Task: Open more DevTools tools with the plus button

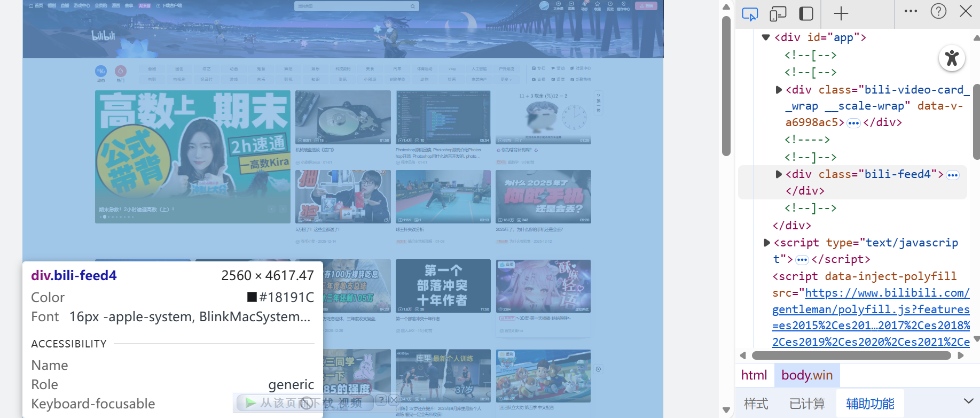Action: [841, 13]
